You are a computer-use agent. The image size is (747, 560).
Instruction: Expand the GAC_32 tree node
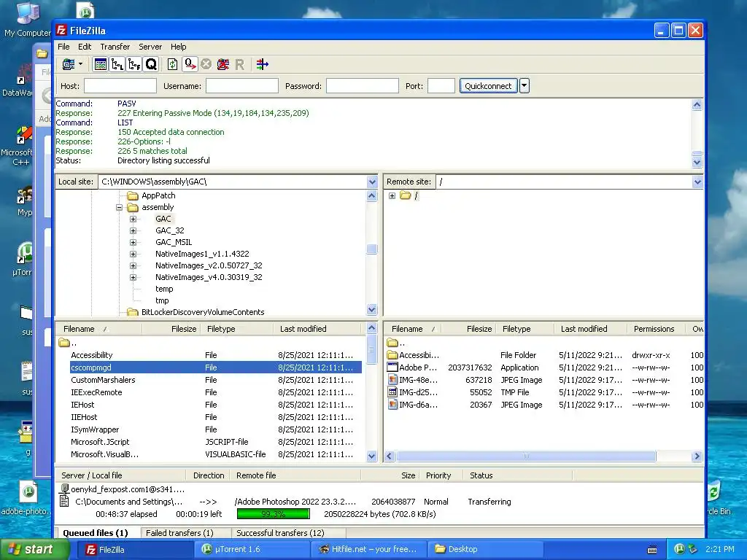pos(133,230)
